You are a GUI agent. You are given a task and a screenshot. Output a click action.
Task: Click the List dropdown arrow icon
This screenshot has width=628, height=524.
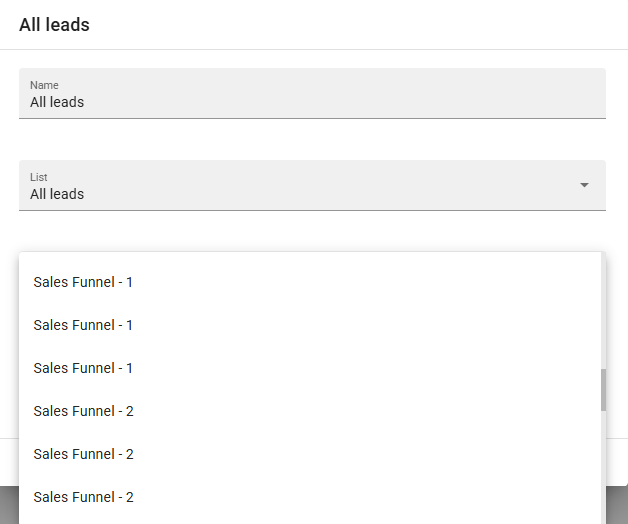(x=585, y=185)
